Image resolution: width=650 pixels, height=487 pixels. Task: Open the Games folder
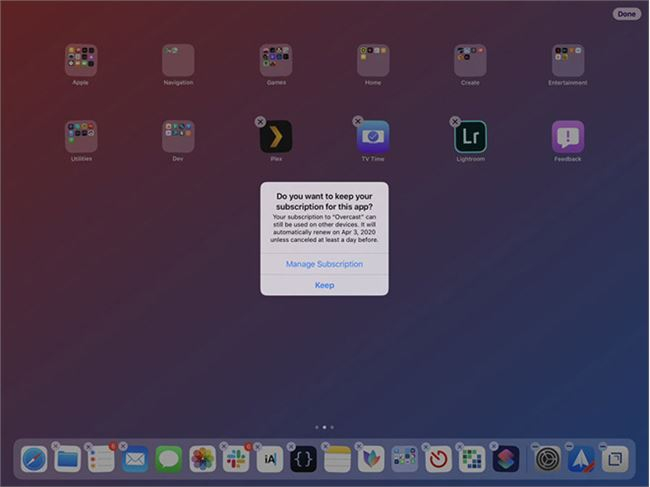276,60
